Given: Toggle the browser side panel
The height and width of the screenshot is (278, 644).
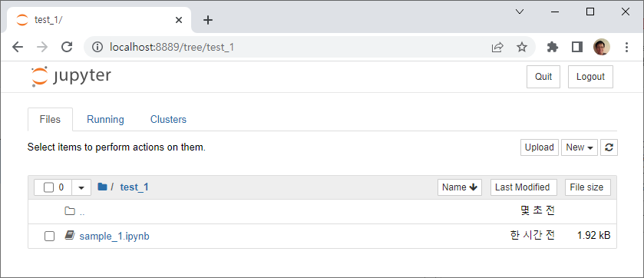Looking at the screenshot, I should [x=577, y=47].
